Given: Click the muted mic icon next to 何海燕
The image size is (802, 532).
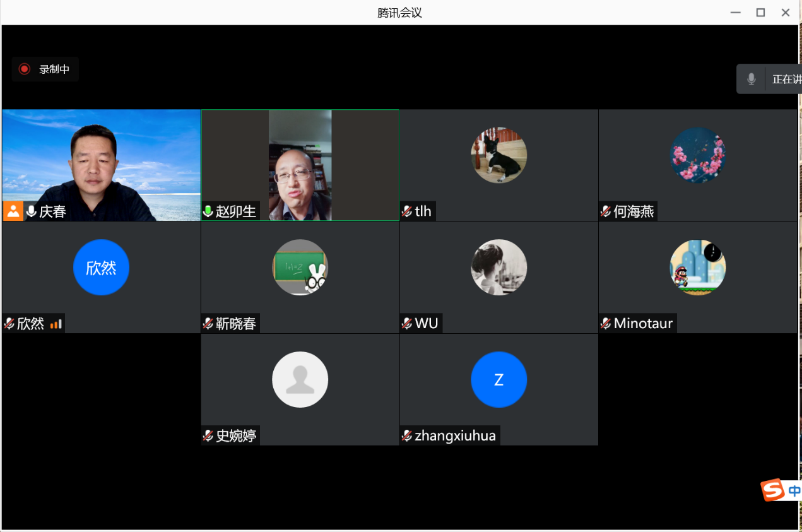Looking at the screenshot, I should (606, 211).
